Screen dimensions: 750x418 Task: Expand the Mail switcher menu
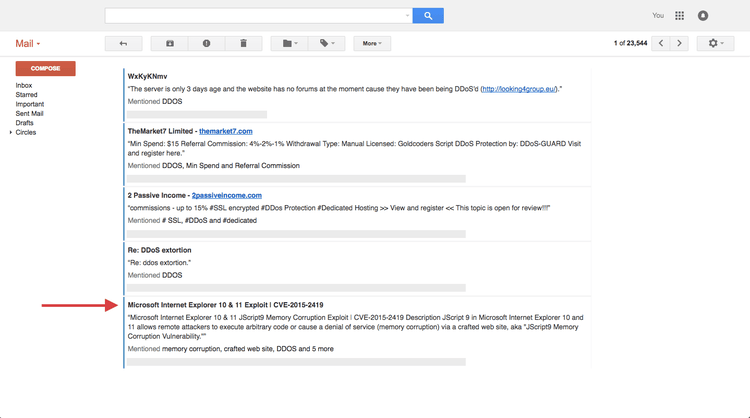coord(28,44)
